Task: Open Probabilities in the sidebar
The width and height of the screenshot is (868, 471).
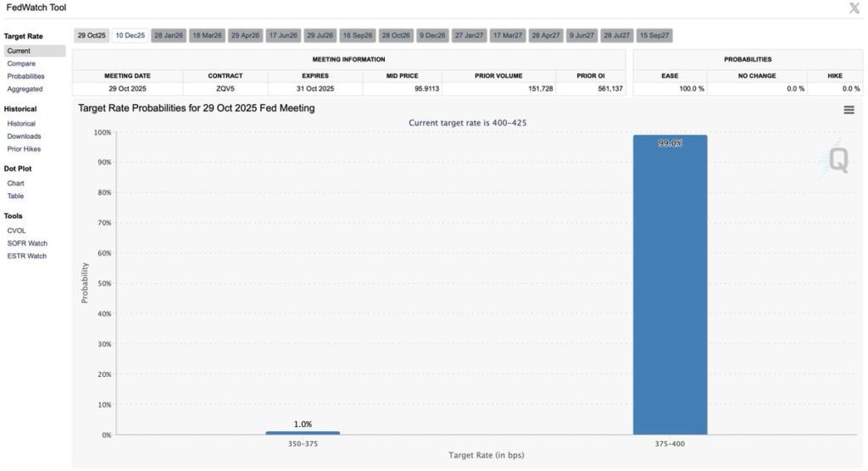Action: click(25, 76)
